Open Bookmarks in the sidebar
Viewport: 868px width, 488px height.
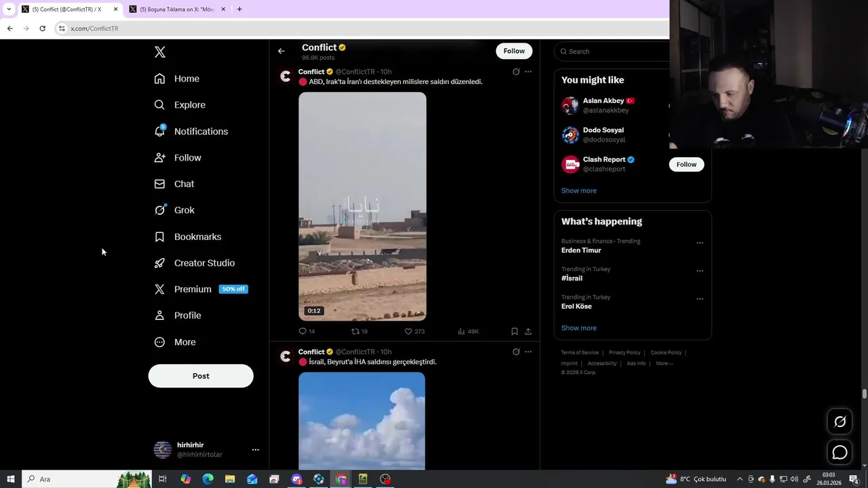click(x=188, y=237)
